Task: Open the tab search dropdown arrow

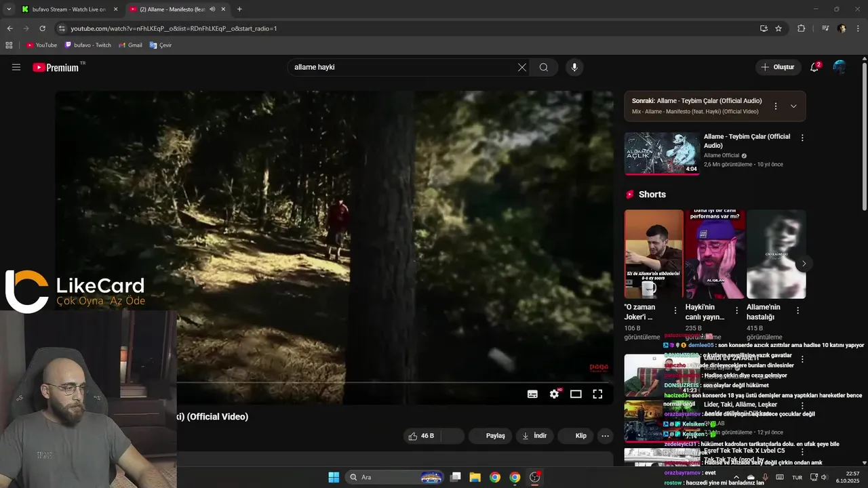Action: (8, 9)
